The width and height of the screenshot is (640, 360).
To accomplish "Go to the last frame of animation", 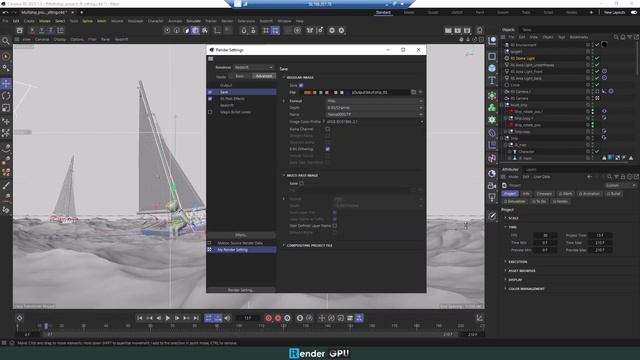I will tap(196, 318).
